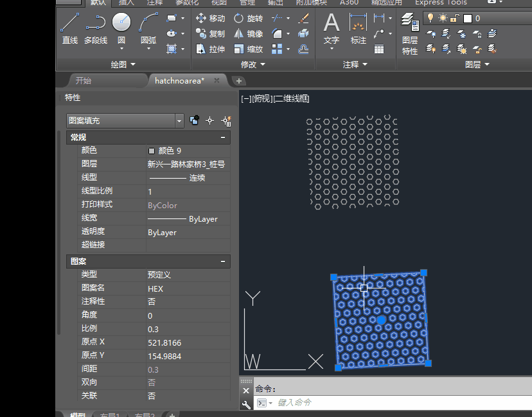
Task: Click the Quick Select icon in properties panel
Action: [x=227, y=120]
